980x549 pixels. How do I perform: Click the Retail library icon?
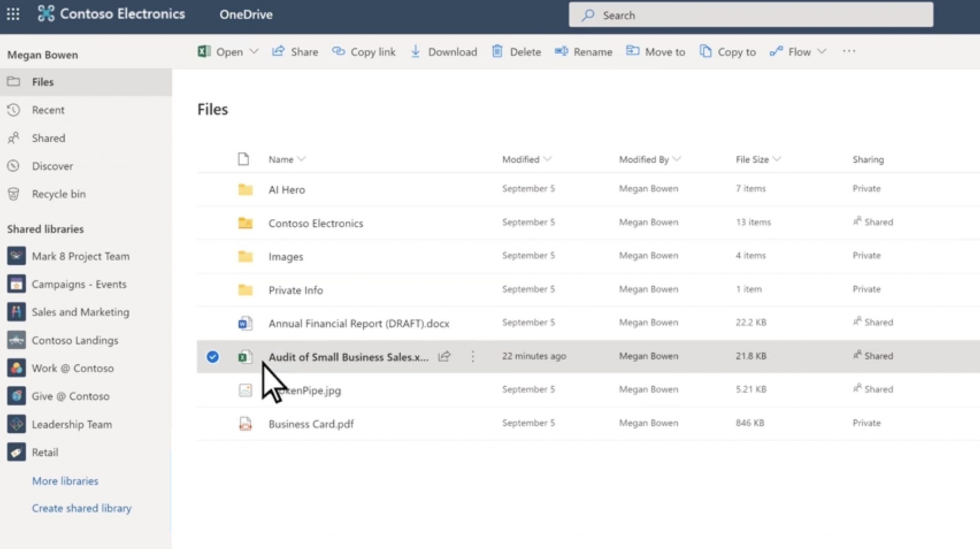[x=16, y=452]
